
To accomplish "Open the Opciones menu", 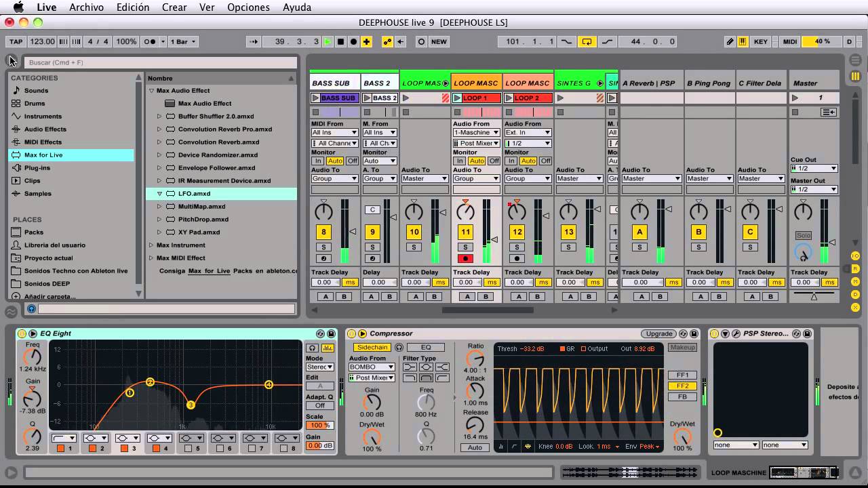I will click(x=248, y=7).
